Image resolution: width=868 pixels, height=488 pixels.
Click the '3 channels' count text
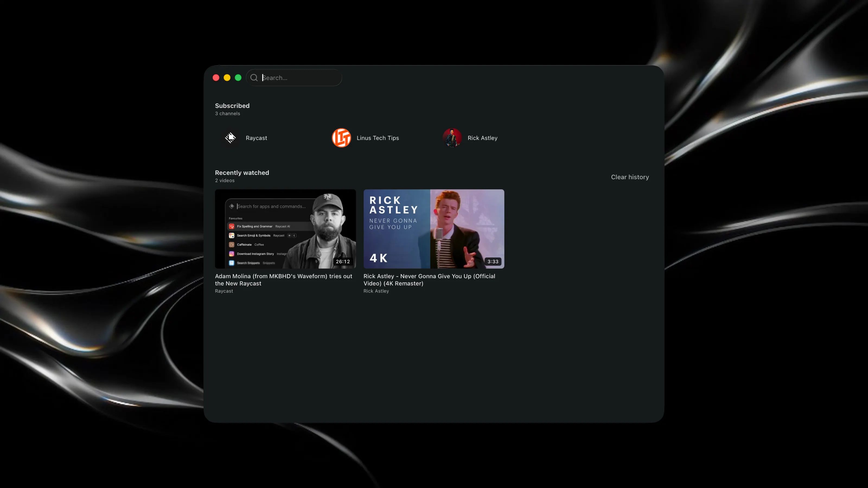click(228, 114)
